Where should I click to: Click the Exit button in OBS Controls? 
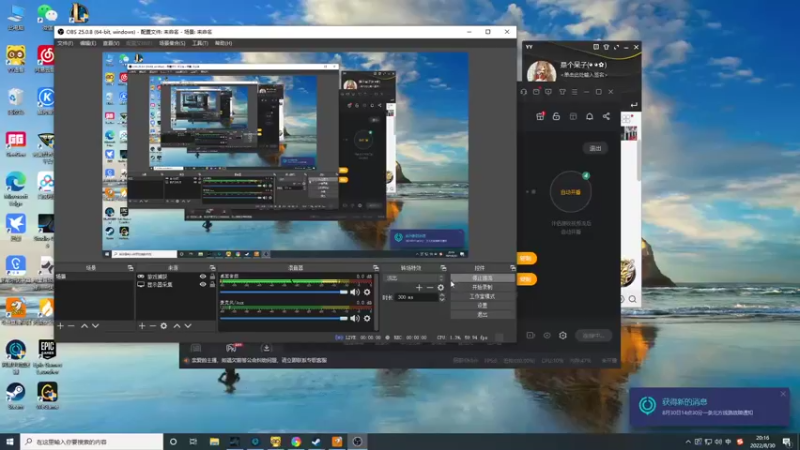[482, 315]
